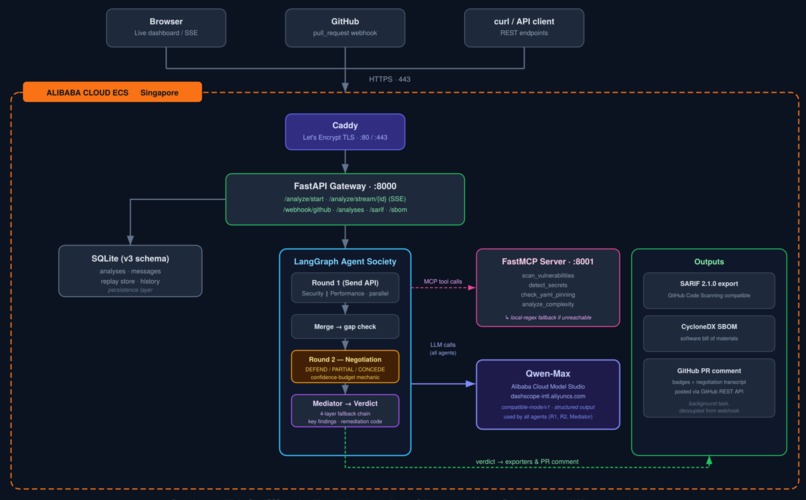This screenshot has height=500, width=806.
Task: Select the 'dashscope-intl.aliyuncs.com' hostname
Action: [x=547, y=396]
